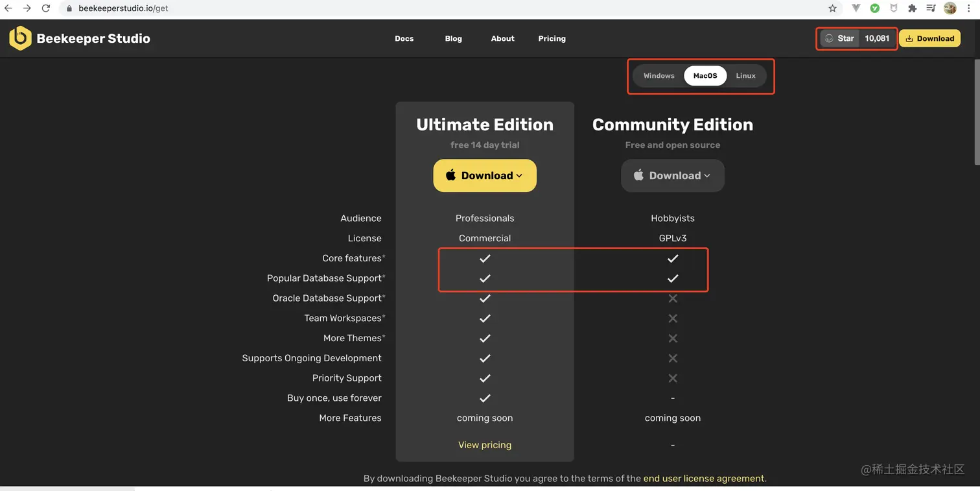The width and height of the screenshot is (980, 491).
Task: Select the Windows platform option
Action: (659, 76)
